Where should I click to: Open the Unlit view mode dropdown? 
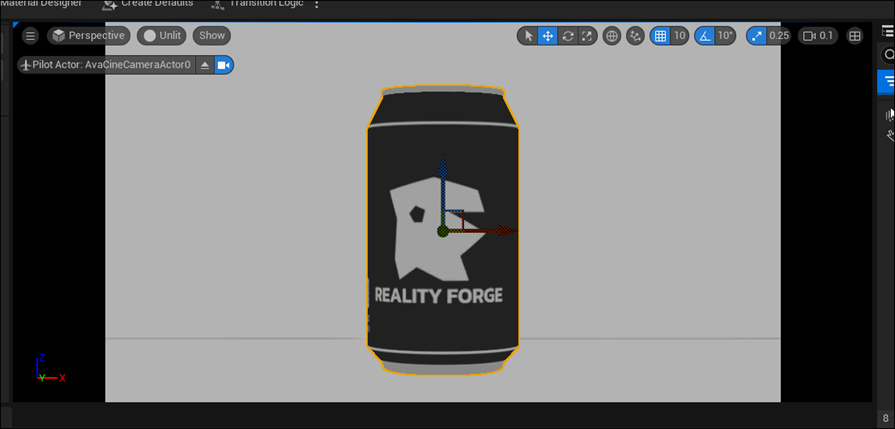[x=162, y=36]
